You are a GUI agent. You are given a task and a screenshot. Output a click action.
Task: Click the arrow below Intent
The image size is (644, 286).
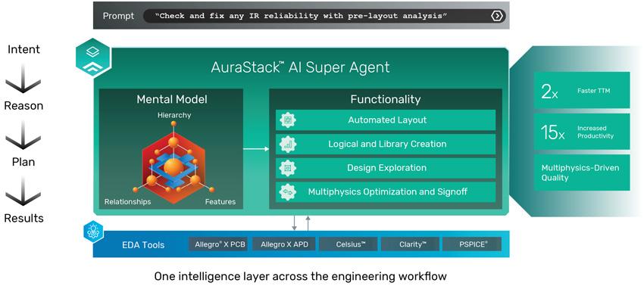tap(23, 79)
